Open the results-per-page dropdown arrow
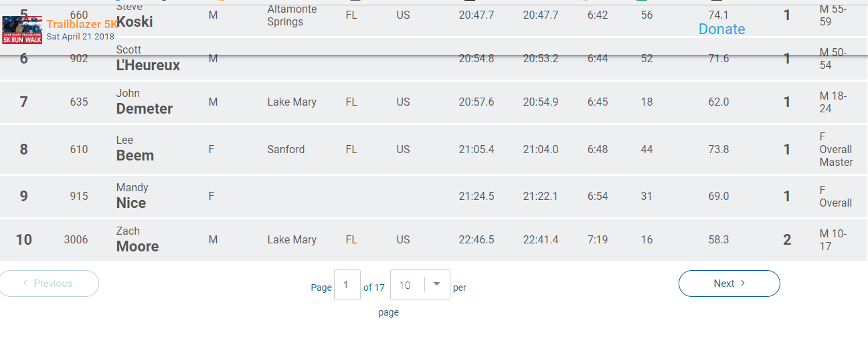This screenshot has height=339, width=868. (437, 284)
